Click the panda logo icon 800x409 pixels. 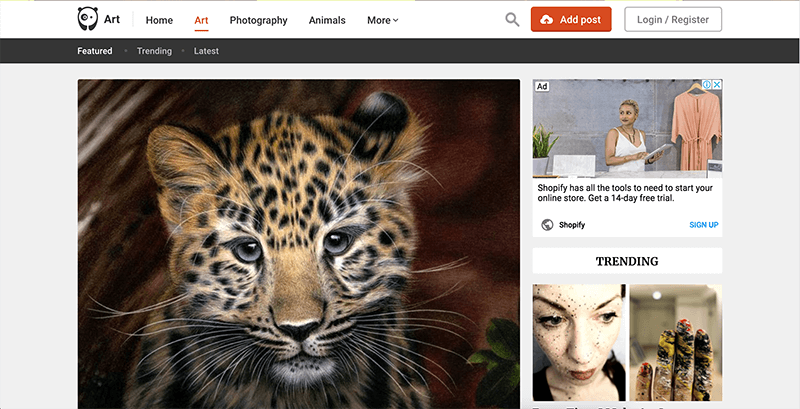point(88,19)
